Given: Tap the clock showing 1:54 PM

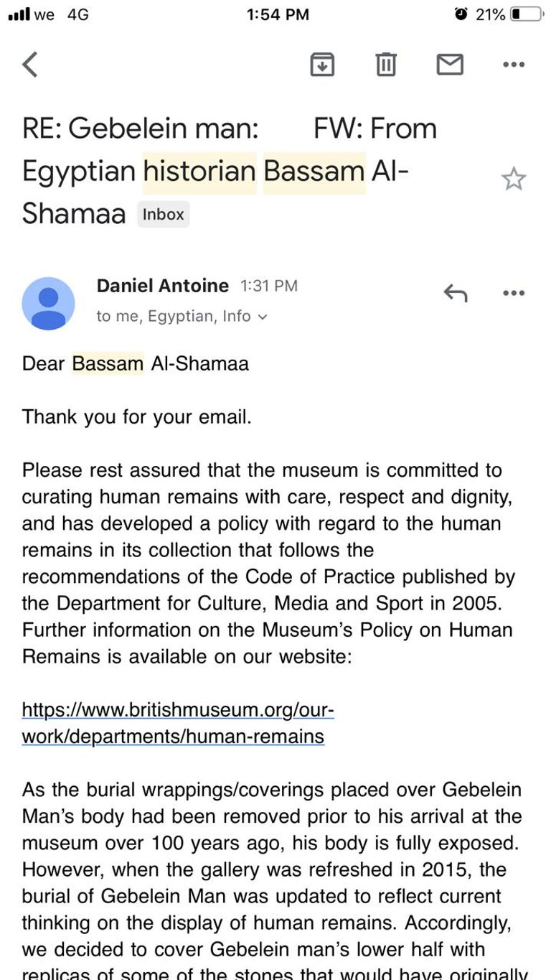Looking at the screenshot, I should tap(277, 14).
